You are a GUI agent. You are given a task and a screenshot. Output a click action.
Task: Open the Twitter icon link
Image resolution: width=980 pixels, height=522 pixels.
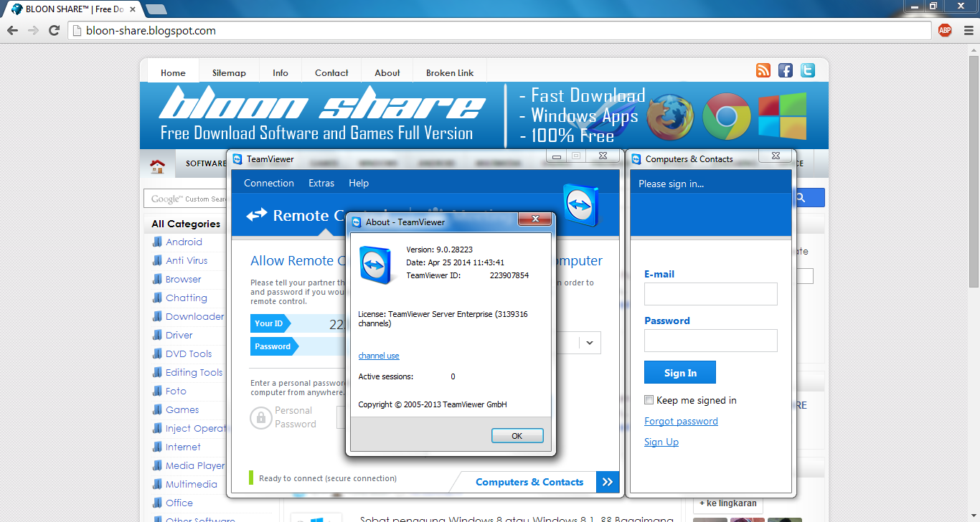coord(808,70)
